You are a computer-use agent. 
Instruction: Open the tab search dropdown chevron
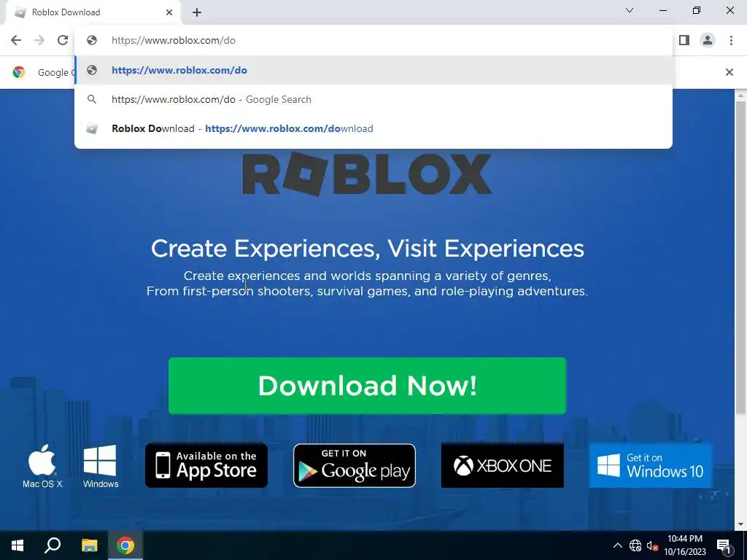(630, 10)
